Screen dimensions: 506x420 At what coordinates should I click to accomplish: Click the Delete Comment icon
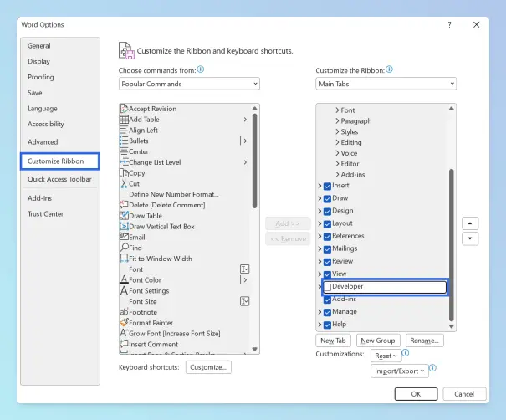(124, 204)
